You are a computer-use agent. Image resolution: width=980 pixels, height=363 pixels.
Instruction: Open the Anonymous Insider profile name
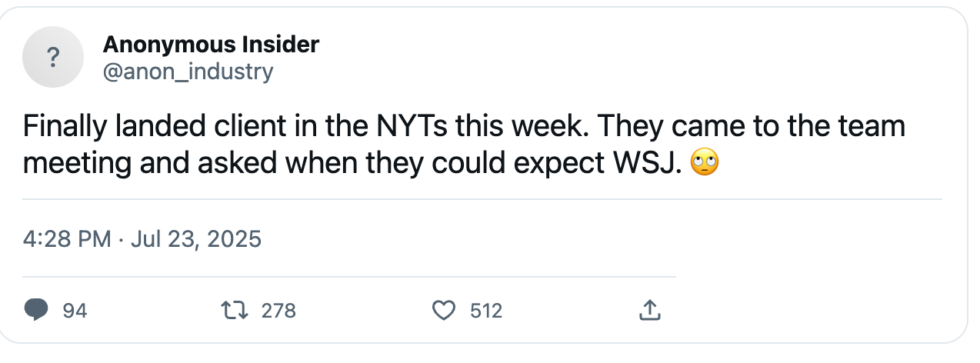pyautogui.click(x=211, y=45)
